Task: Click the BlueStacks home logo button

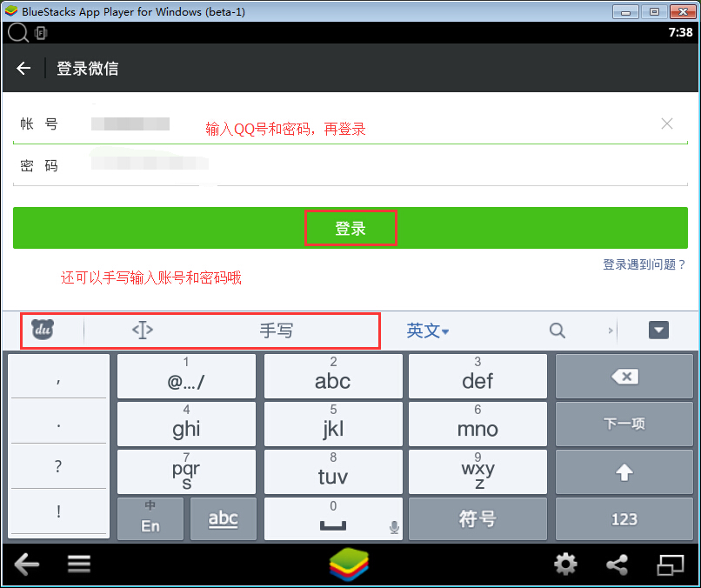Action: [x=350, y=565]
